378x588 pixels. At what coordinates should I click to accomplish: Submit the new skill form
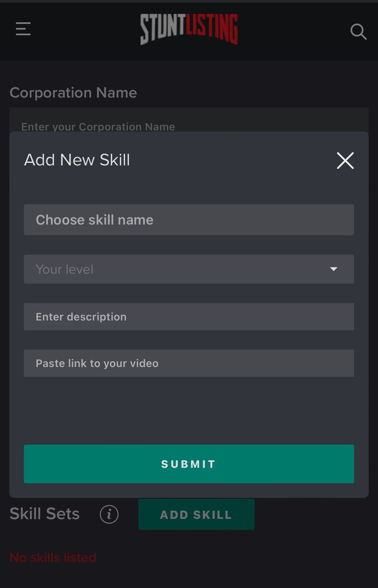(x=189, y=464)
